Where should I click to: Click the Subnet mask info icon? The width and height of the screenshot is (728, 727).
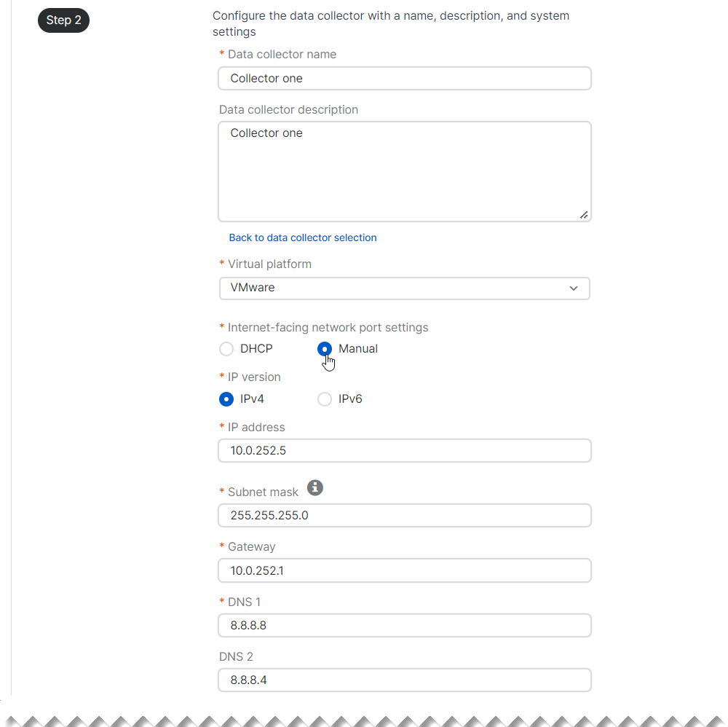[x=314, y=487]
